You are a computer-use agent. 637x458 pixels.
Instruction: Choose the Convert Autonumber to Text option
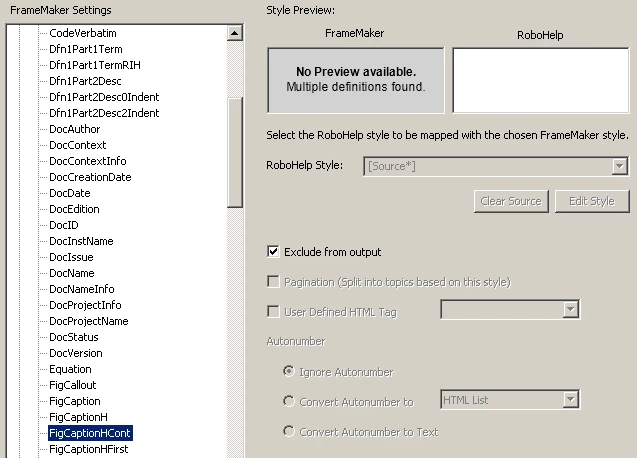coord(289,431)
